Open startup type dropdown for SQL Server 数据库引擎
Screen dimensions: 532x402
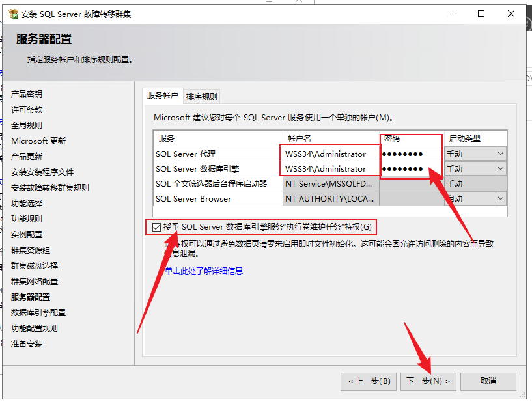(x=501, y=168)
